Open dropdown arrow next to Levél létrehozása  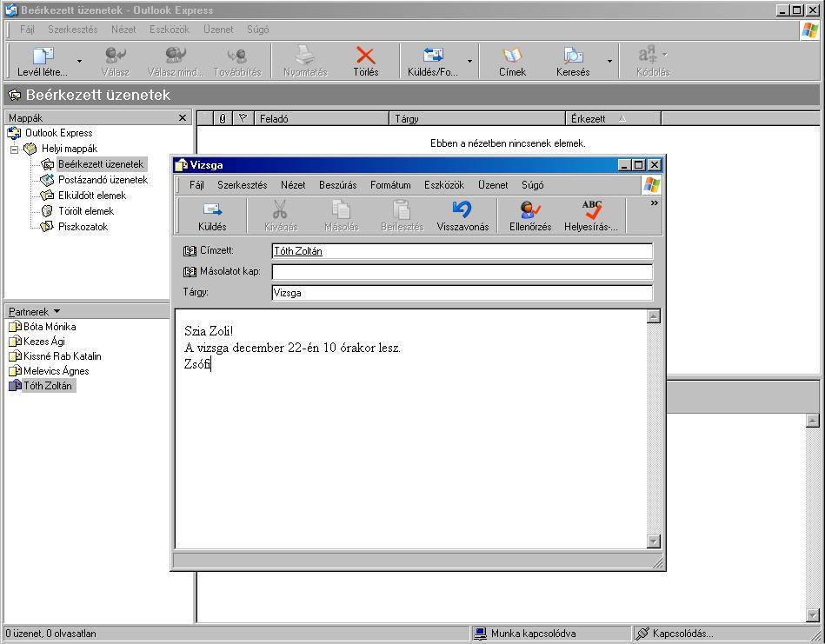(x=79, y=62)
